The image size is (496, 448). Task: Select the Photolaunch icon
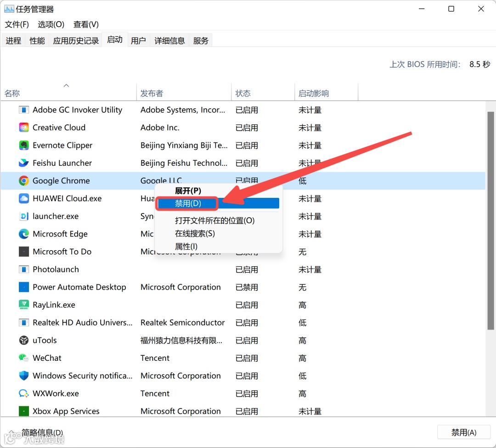(24, 269)
